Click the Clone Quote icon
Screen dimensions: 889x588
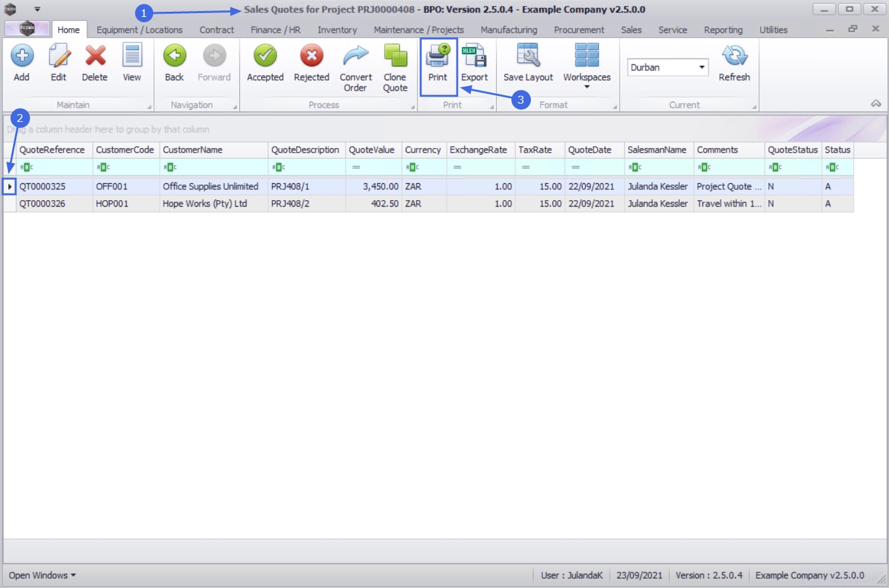pyautogui.click(x=395, y=56)
